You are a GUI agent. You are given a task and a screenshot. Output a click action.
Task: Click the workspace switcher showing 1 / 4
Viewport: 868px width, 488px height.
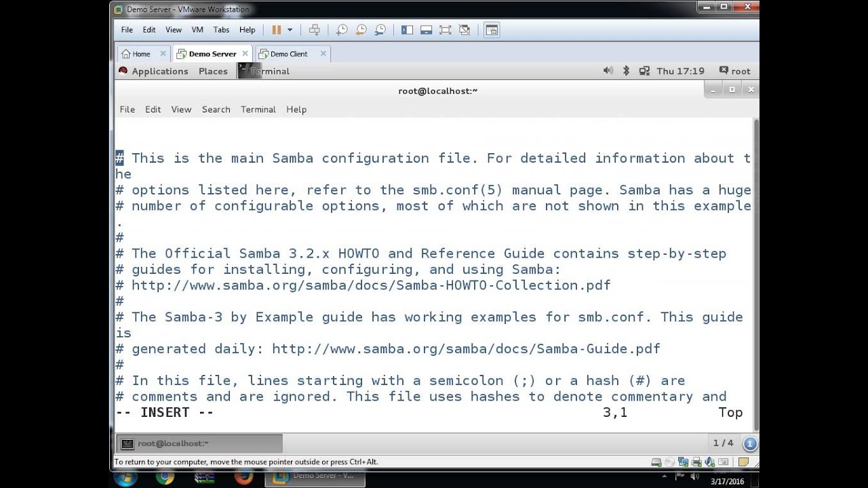(x=723, y=443)
